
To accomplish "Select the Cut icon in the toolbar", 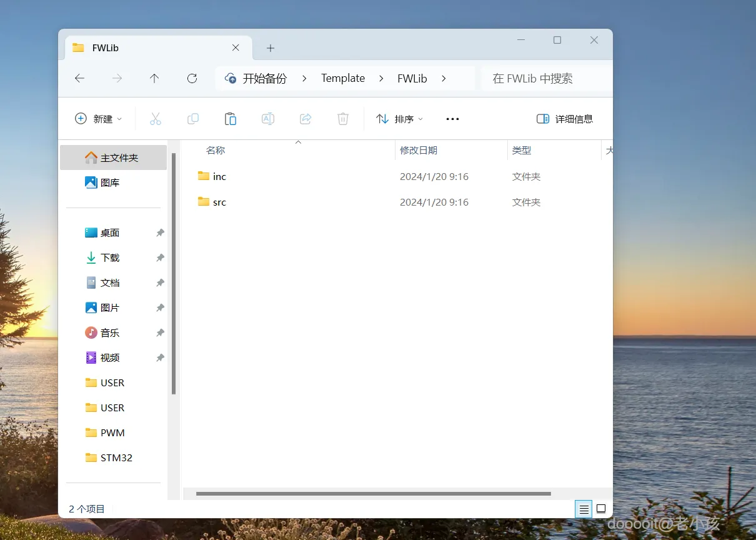I will [x=155, y=119].
